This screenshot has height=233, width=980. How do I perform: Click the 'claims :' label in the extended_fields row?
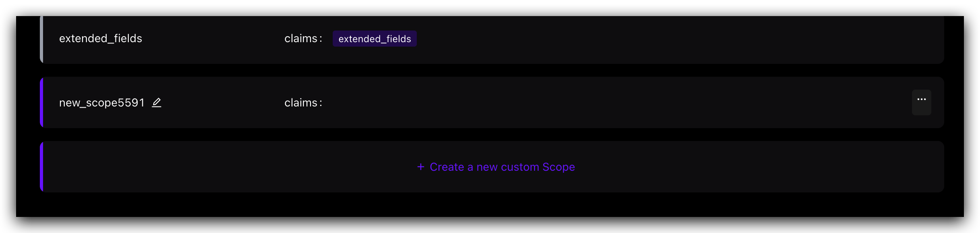tap(303, 39)
